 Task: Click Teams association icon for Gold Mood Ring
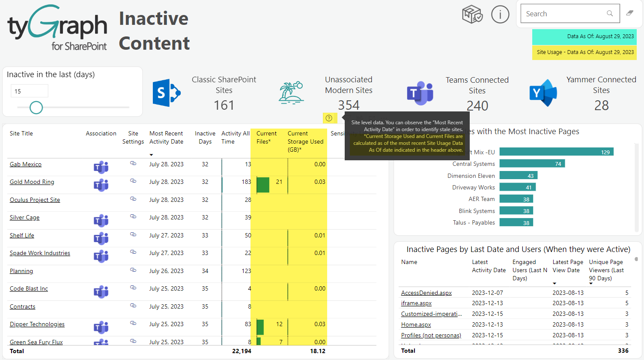tap(101, 185)
